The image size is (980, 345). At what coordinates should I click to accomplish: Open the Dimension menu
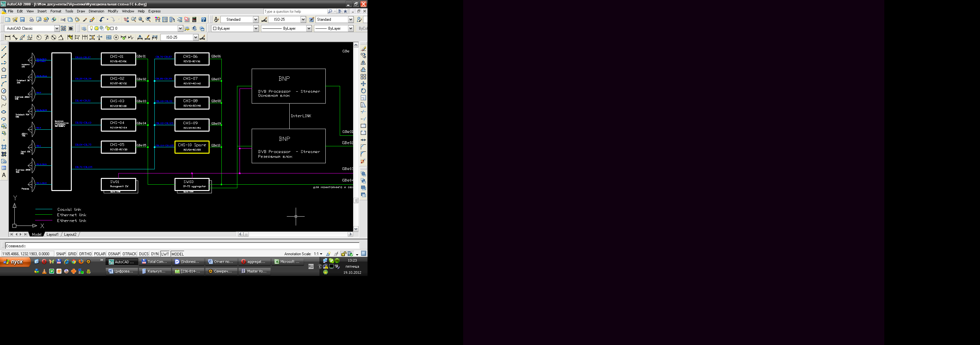[96, 11]
